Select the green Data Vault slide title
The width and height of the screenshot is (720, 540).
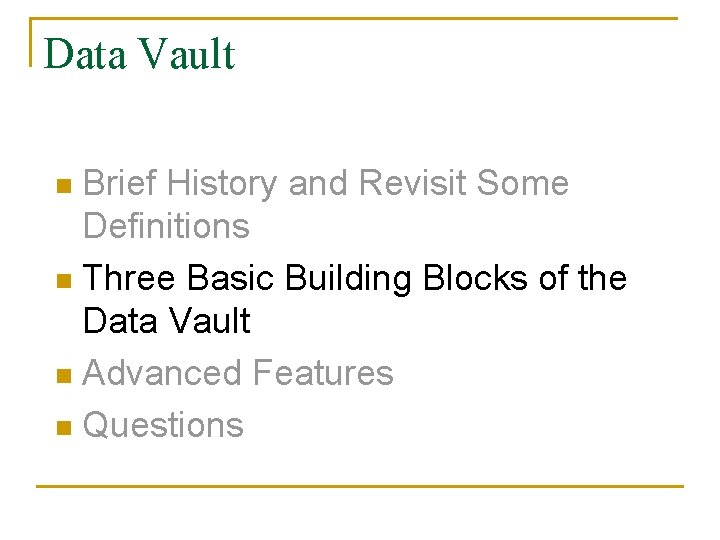click(140, 54)
